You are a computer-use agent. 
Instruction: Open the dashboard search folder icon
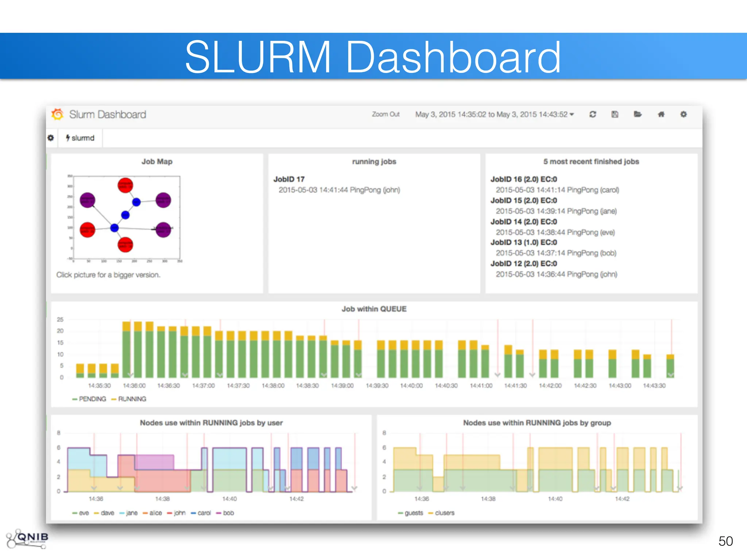coord(638,114)
